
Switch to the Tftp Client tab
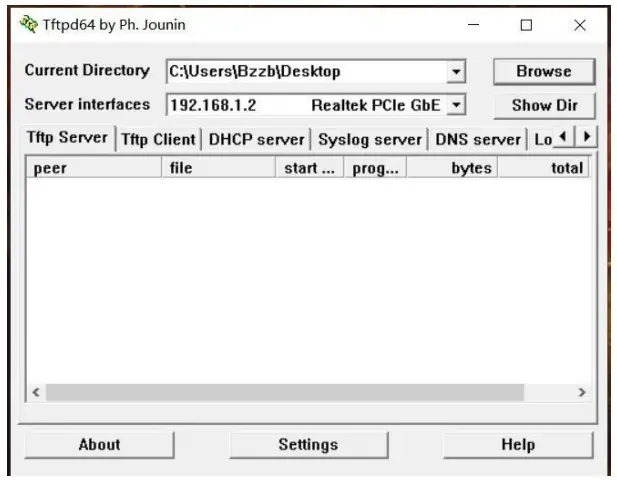click(x=158, y=140)
